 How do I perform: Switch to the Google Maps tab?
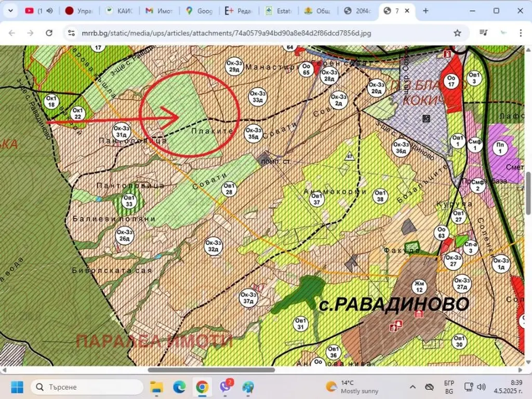click(x=199, y=10)
